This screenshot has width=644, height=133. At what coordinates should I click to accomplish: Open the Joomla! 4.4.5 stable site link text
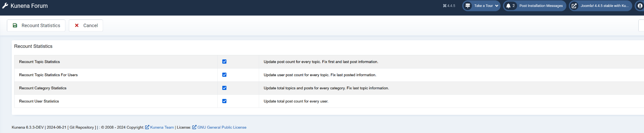(x=604, y=6)
